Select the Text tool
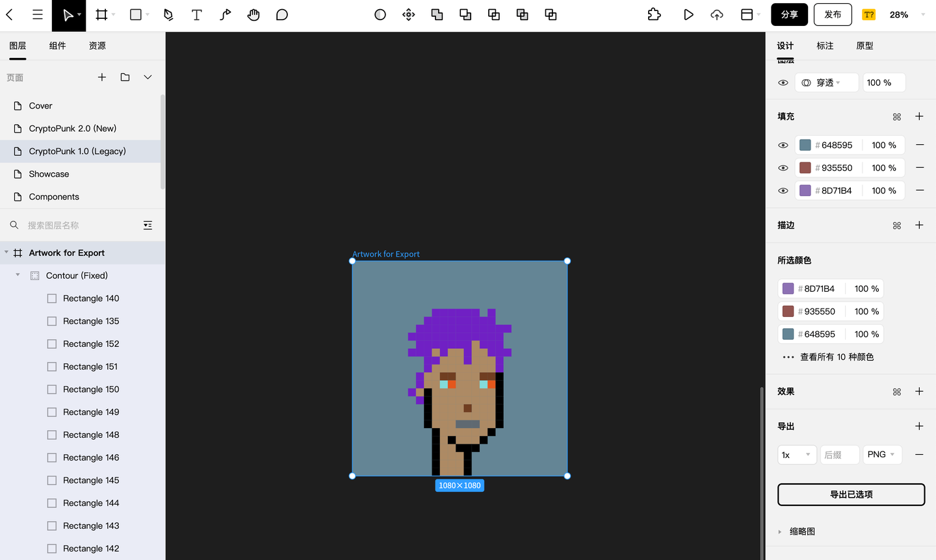The width and height of the screenshot is (936, 560). click(x=197, y=14)
